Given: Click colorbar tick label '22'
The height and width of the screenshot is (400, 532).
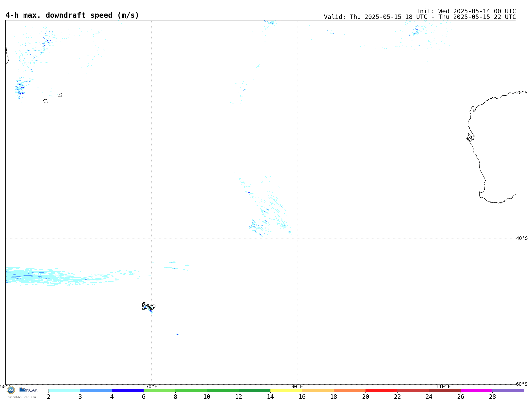Looking at the screenshot, I should click(x=397, y=397).
